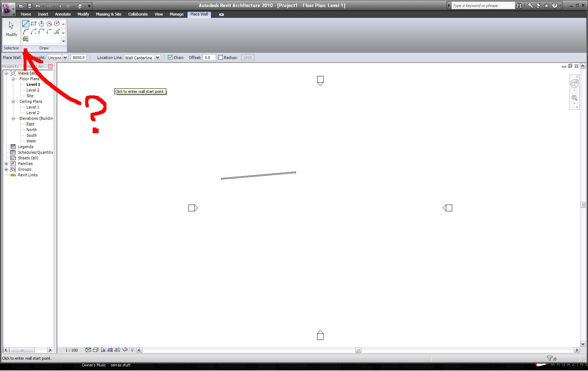588x371 pixels.
Task: Collapse the Ceiling Plans tree node
Action: pyautogui.click(x=13, y=101)
